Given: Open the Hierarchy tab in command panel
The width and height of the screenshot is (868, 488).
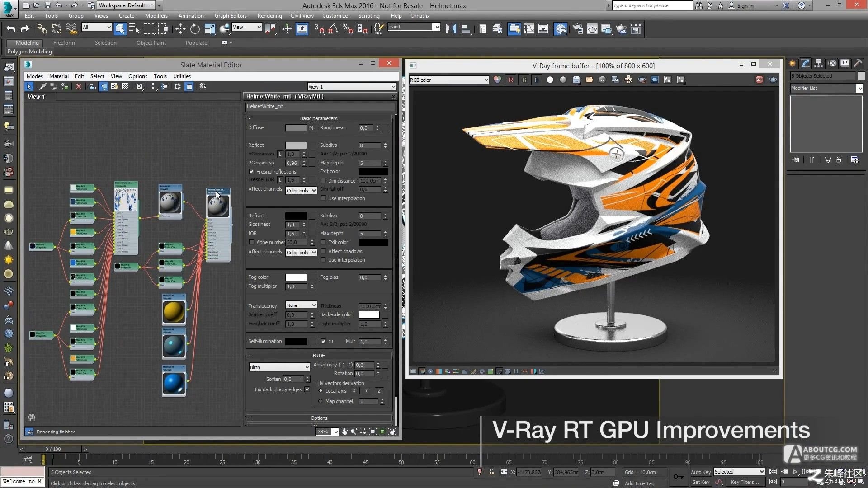Looking at the screenshot, I should click(818, 63).
